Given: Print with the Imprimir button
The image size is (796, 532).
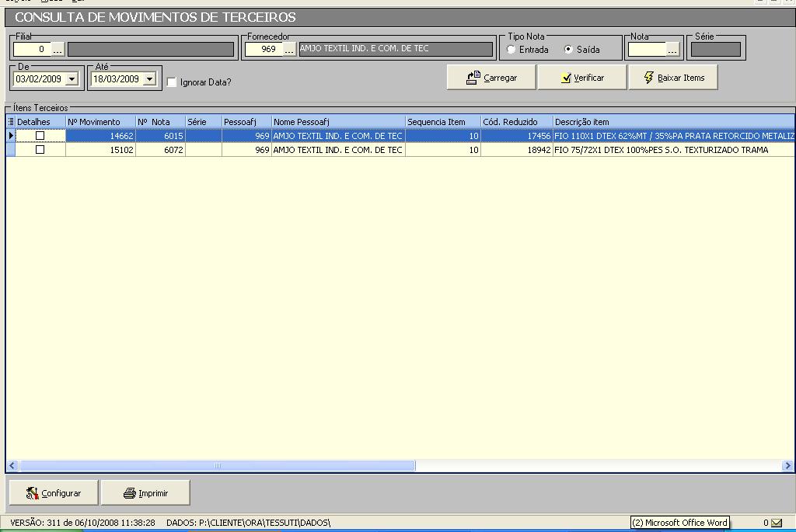Looking at the screenshot, I should pos(145,493).
